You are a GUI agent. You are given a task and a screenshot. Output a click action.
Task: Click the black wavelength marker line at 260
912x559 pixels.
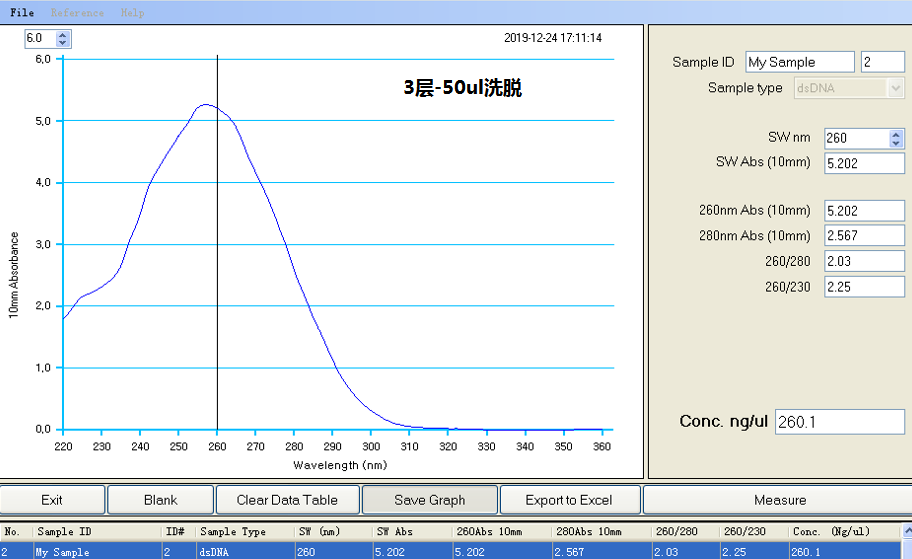coord(218,244)
